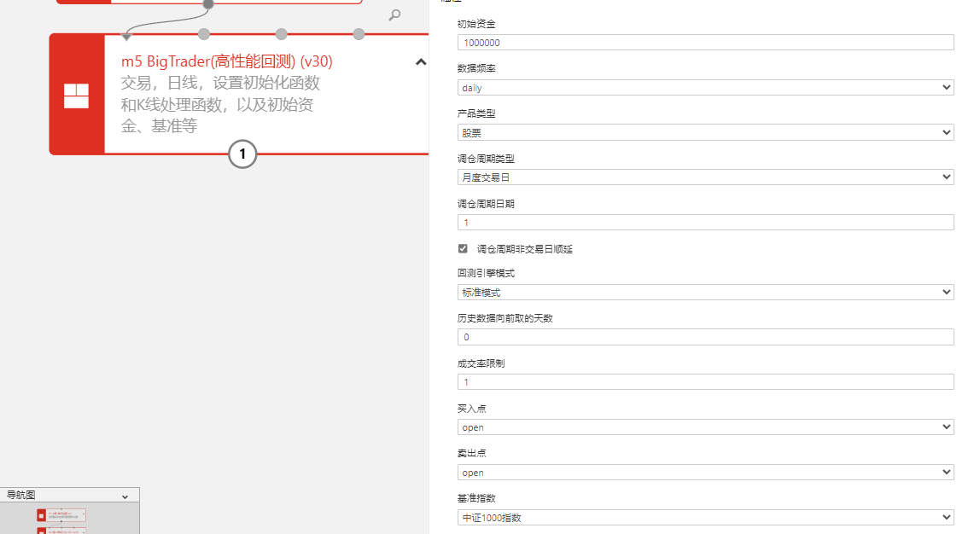Toggle 调仓周期非交易日顺延 checkbox
This screenshot has height=534, width=980.
point(463,249)
